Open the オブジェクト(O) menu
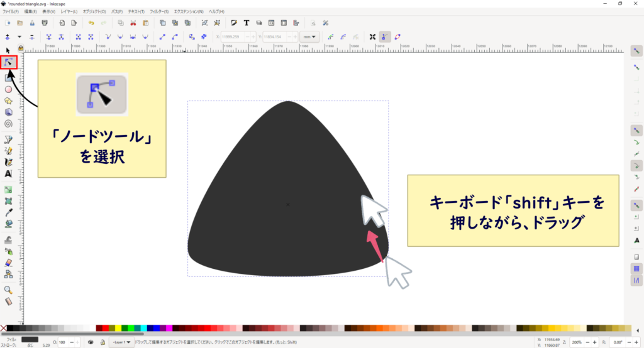644x348 pixels. (x=94, y=11)
